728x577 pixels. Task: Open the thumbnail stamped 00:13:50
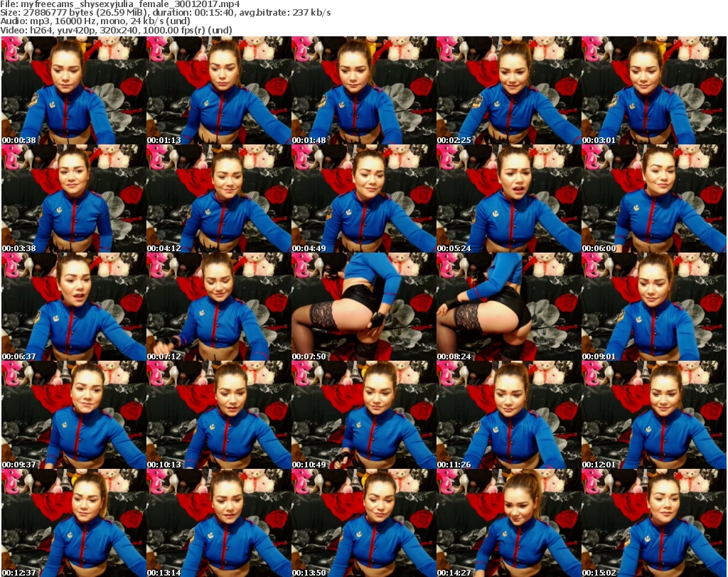click(x=363, y=523)
